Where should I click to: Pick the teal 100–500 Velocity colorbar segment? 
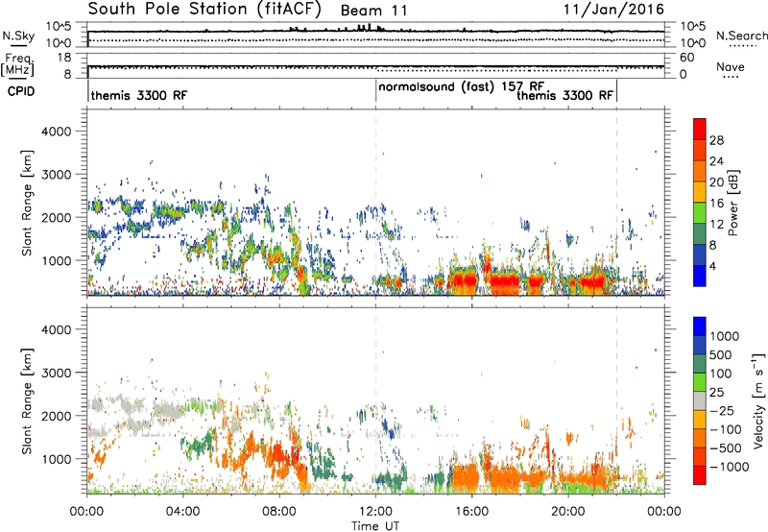click(x=700, y=364)
